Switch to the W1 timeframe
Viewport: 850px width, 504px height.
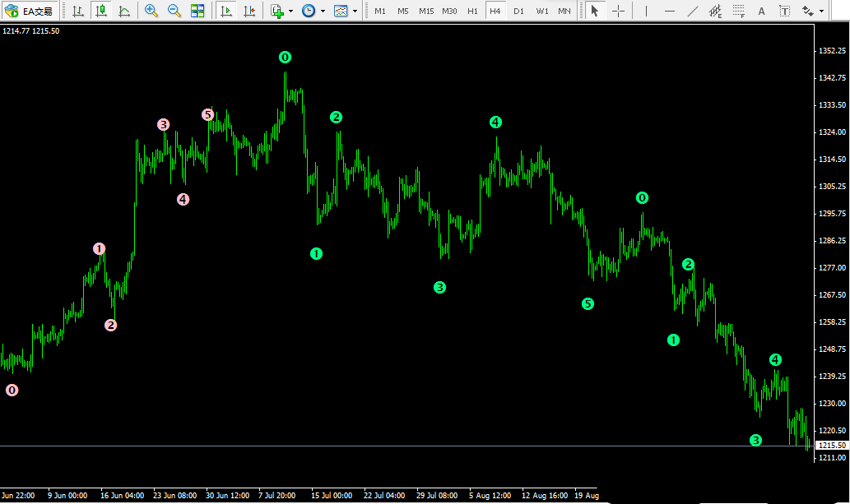(x=541, y=12)
